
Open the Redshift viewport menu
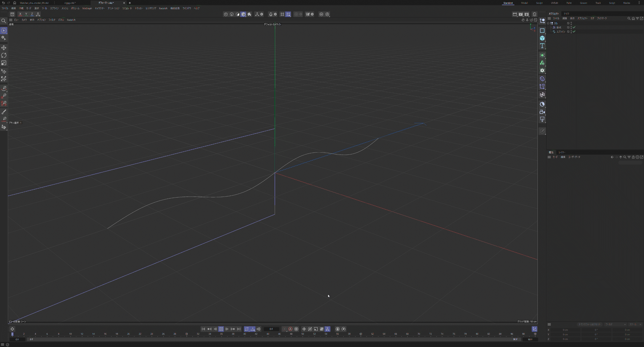71,20
